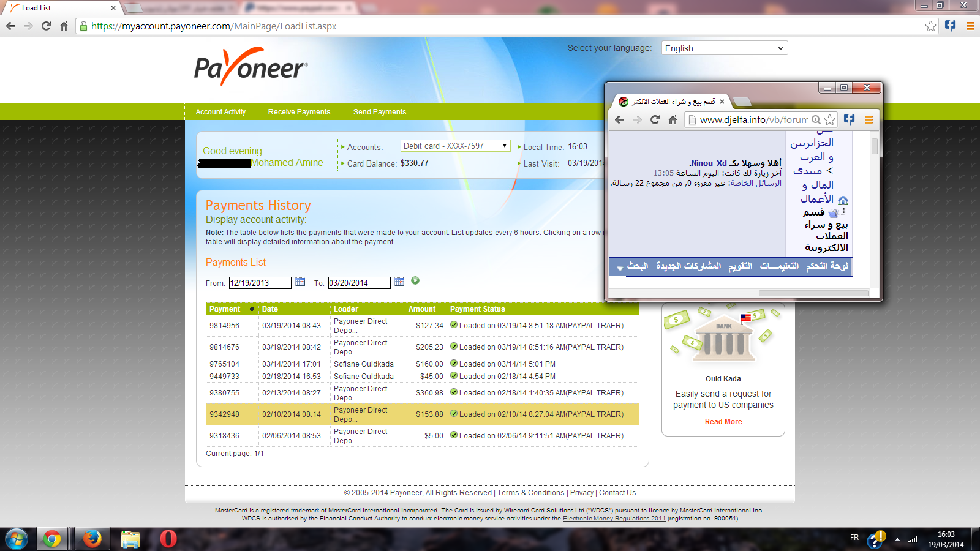Open Send Payments menu

coord(380,112)
